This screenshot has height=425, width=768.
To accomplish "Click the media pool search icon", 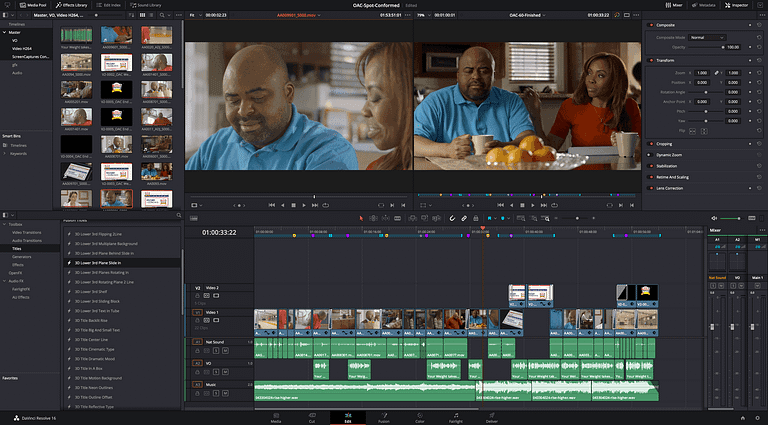I will coord(162,15).
